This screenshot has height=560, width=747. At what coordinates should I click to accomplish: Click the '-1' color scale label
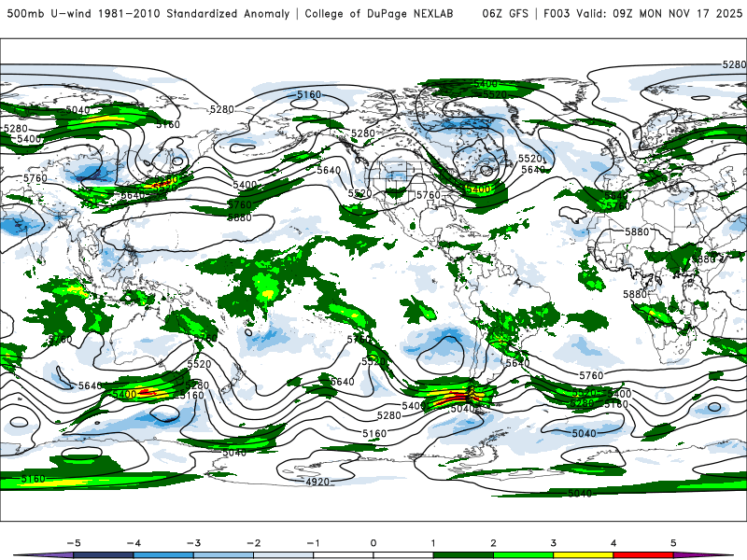coord(313,543)
